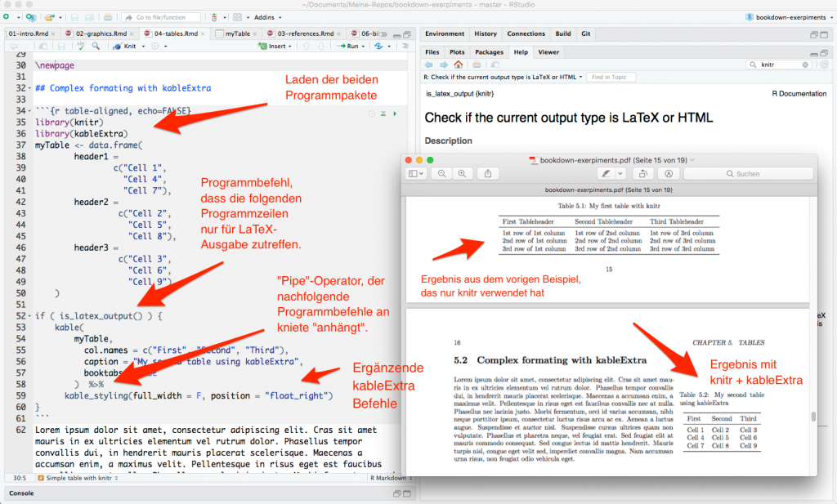Click the Insert chunk button
The width and height of the screenshot is (837, 504).
[275, 47]
